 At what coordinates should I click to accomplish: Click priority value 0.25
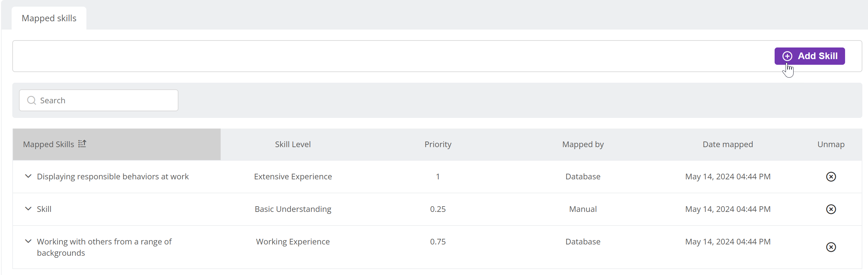(438, 209)
